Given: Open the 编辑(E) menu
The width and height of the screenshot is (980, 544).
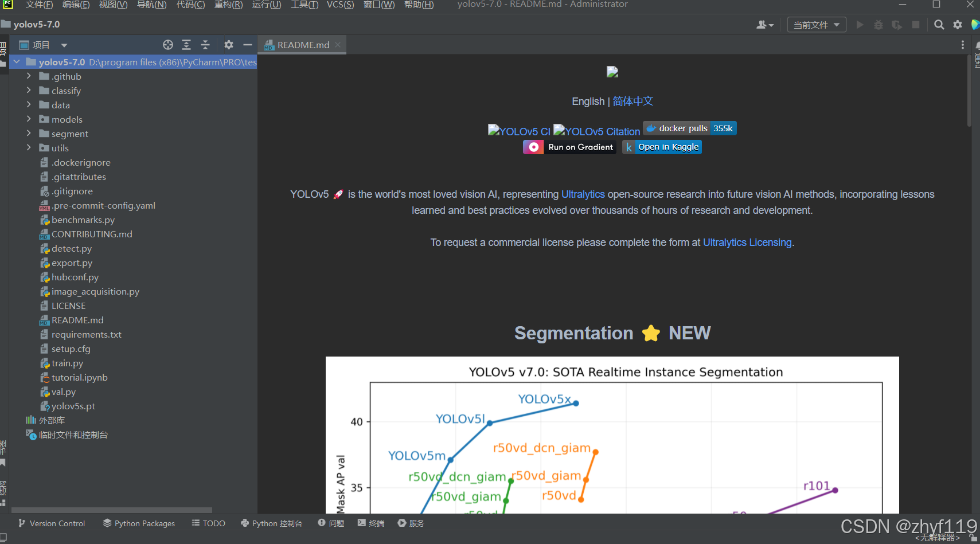Looking at the screenshot, I should pyautogui.click(x=76, y=5).
